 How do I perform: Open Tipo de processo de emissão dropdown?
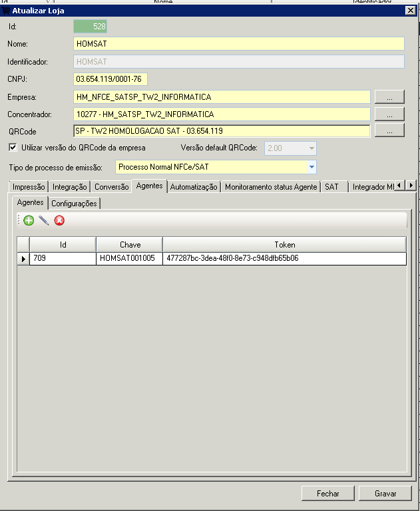312,167
